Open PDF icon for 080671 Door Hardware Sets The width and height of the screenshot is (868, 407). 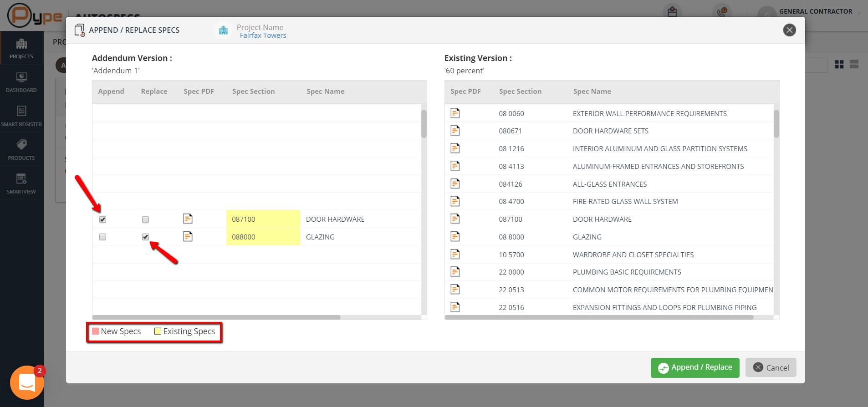455,131
